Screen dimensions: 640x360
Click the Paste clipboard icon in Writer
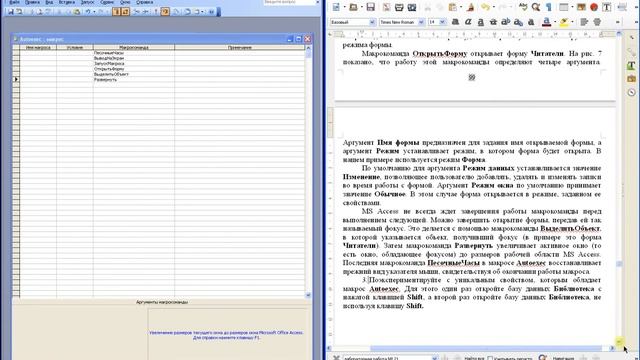click(x=453, y=7)
